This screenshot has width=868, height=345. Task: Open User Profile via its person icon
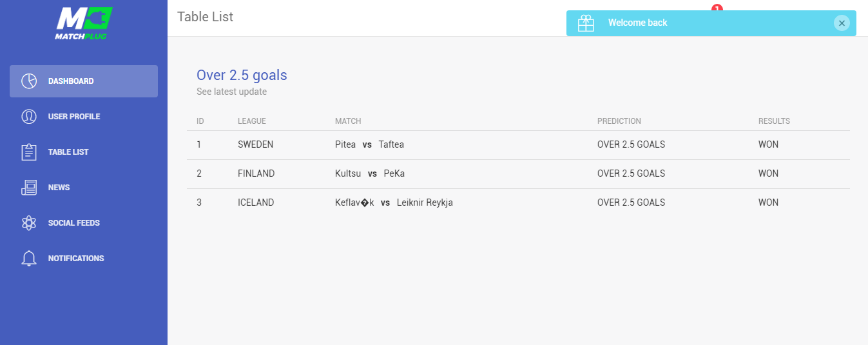[29, 117]
